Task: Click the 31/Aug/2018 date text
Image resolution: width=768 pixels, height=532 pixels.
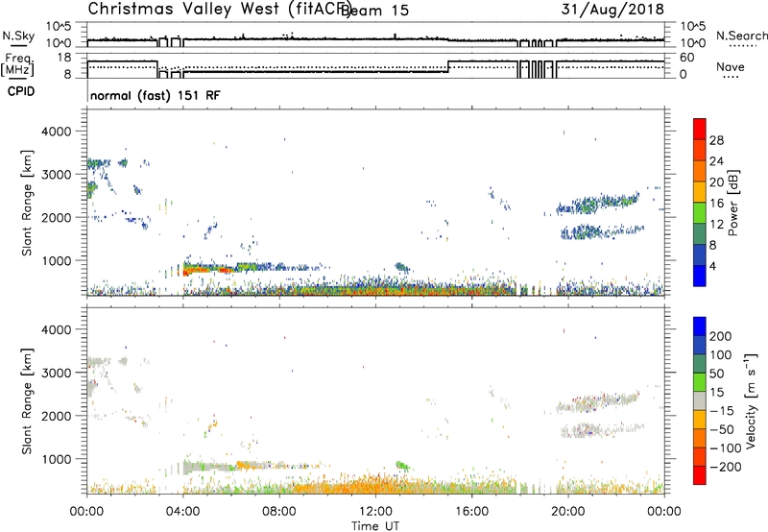Action: click(x=612, y=9)
